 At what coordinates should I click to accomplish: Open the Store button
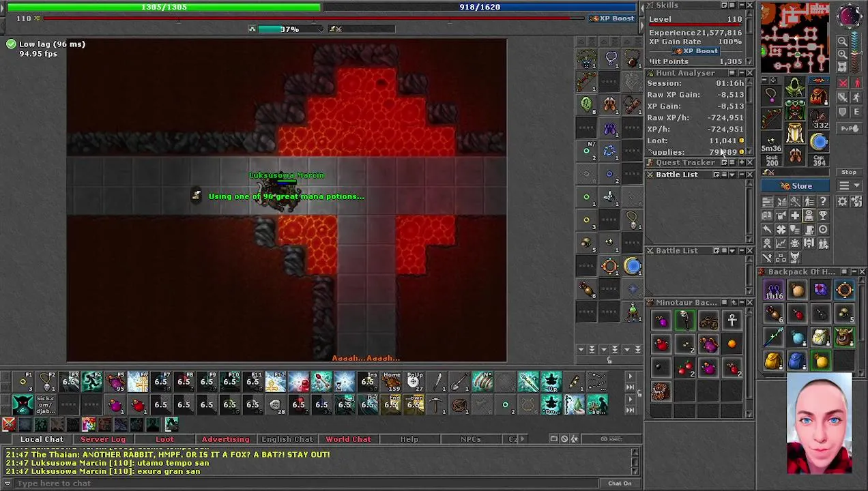(796, 186)
